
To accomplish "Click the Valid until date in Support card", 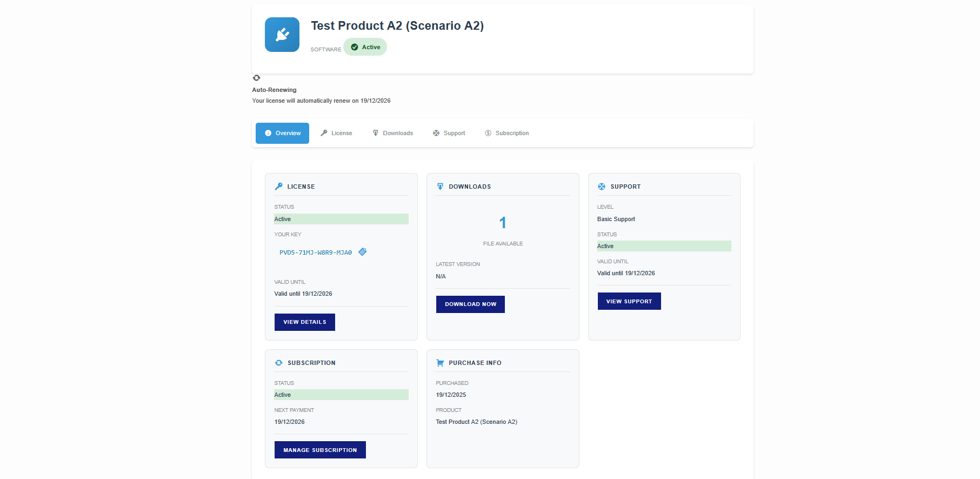I will coord(626,273).
